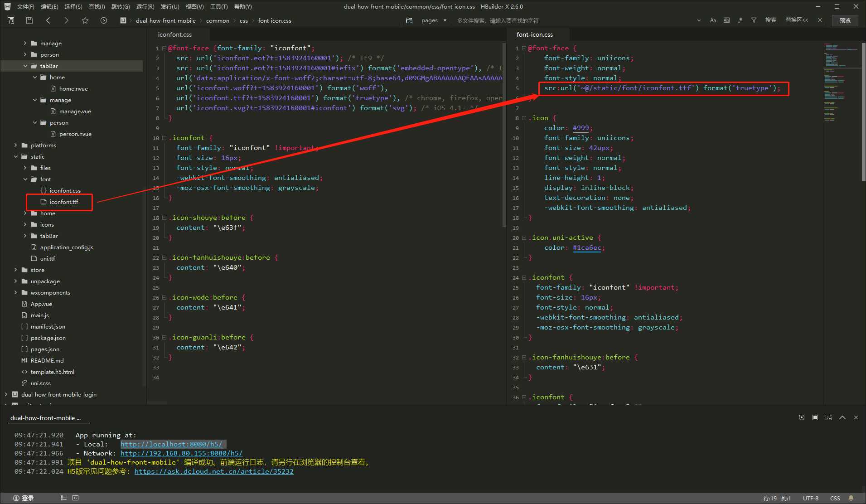The image size is (866, 504).
Task: Click the multi-file search input field
Action: click(x=573, y=20)
